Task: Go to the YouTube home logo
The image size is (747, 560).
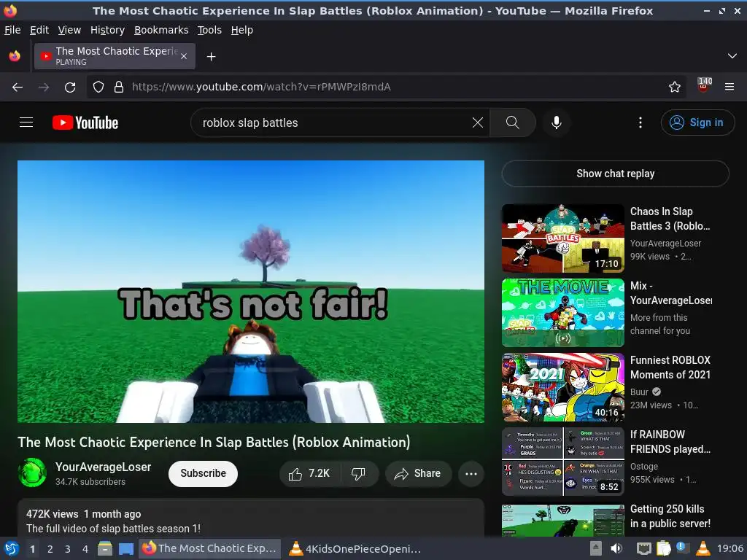Action: point(85,122)
